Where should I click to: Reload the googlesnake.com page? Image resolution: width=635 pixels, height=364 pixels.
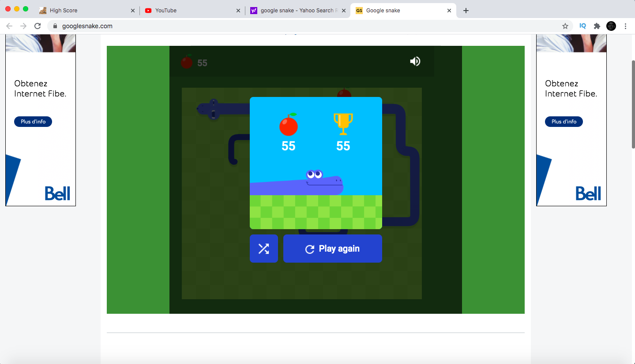point(38,26)
